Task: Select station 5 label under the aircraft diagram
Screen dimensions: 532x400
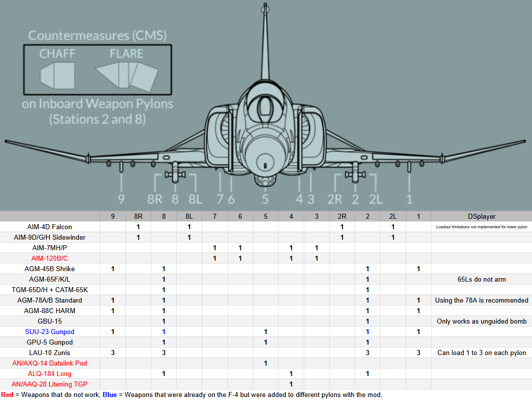Action: [x=265, y=199]
